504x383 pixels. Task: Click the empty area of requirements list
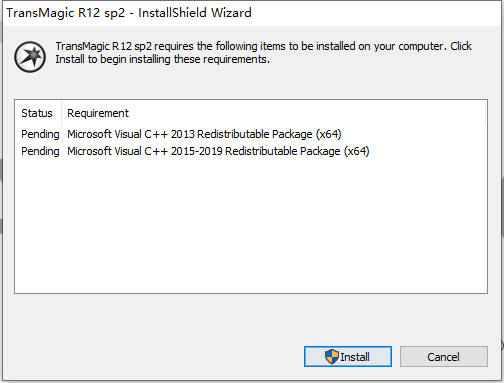pyautogui.click(x=251, y=227)
